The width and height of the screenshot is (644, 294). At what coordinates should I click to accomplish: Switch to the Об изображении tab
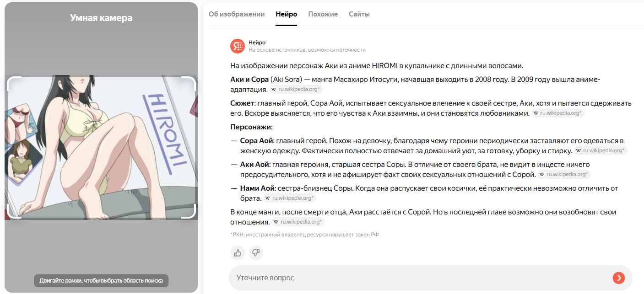click(237, 14)
